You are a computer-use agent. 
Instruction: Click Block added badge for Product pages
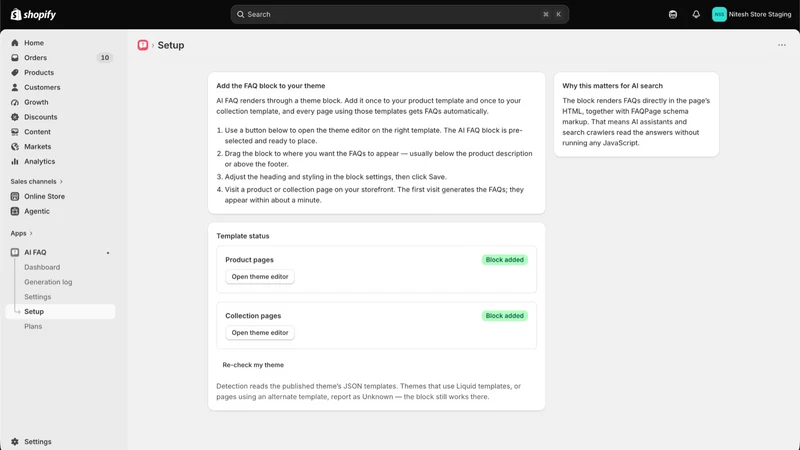click(505, 260)
